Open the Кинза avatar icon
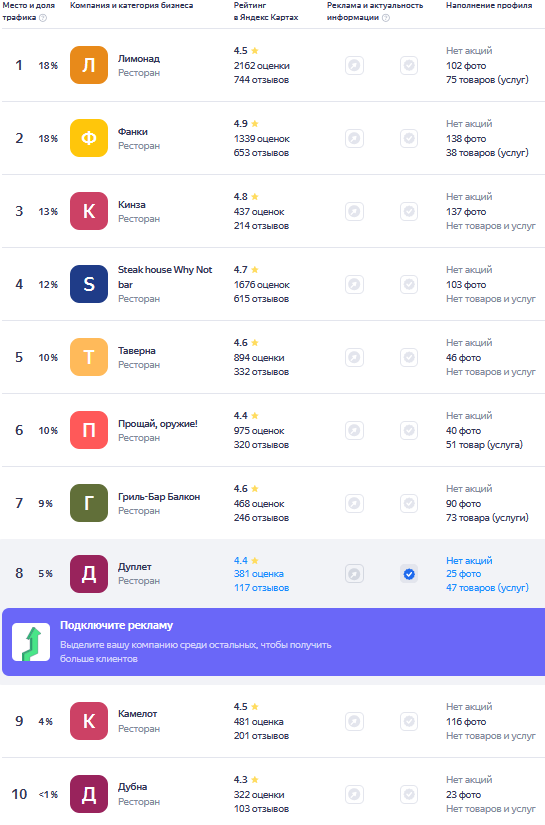 point(89,212)
